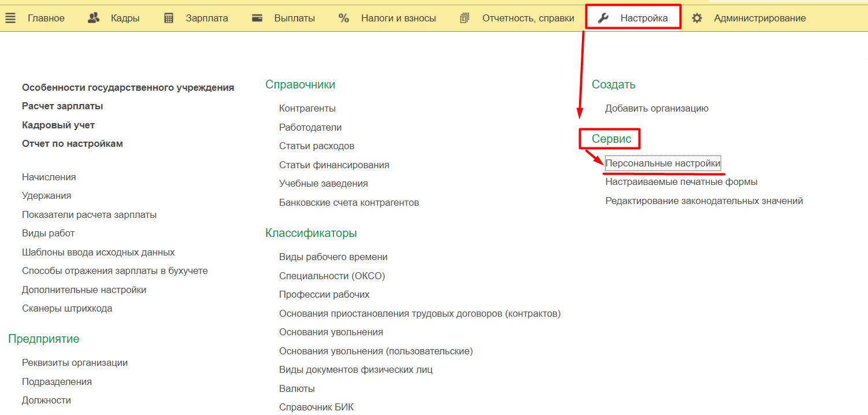Click the wallet icon beside Выплаты
The width and height of the screenshot is (868, 415).
[x=258, y=18]
